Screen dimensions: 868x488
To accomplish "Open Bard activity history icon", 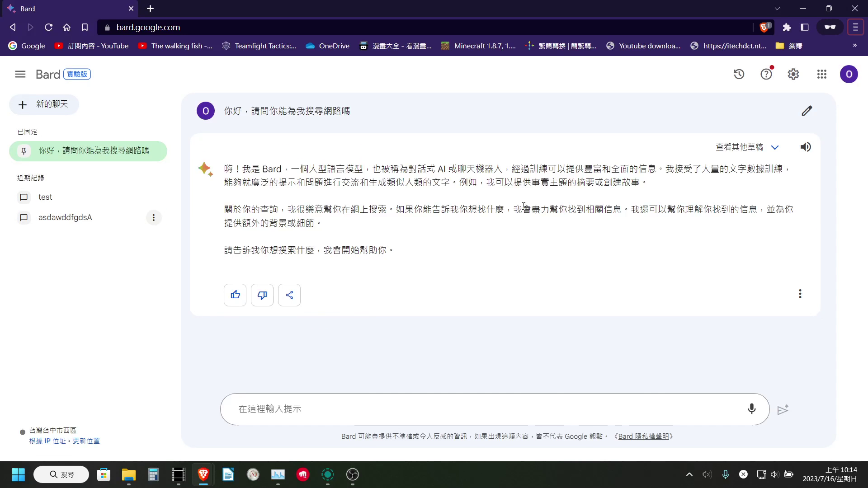I will 739,74.
